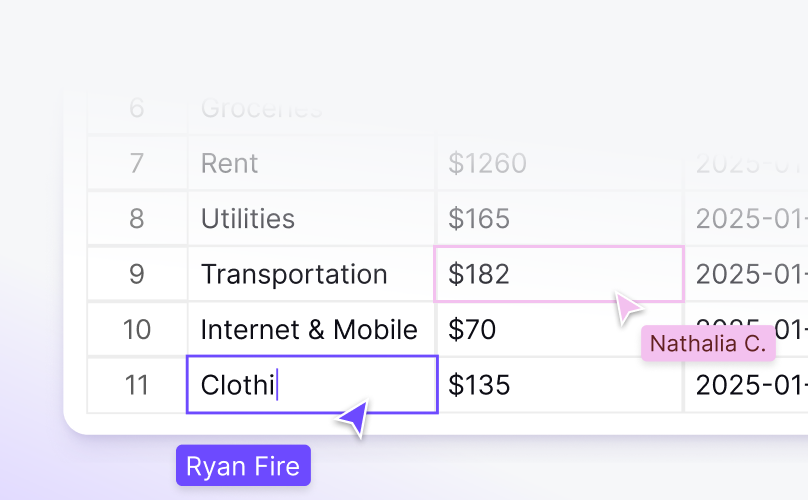Screen dimensions: 808x500
Task: Select the $182 amount cell
Action: [x=558, y=274]
